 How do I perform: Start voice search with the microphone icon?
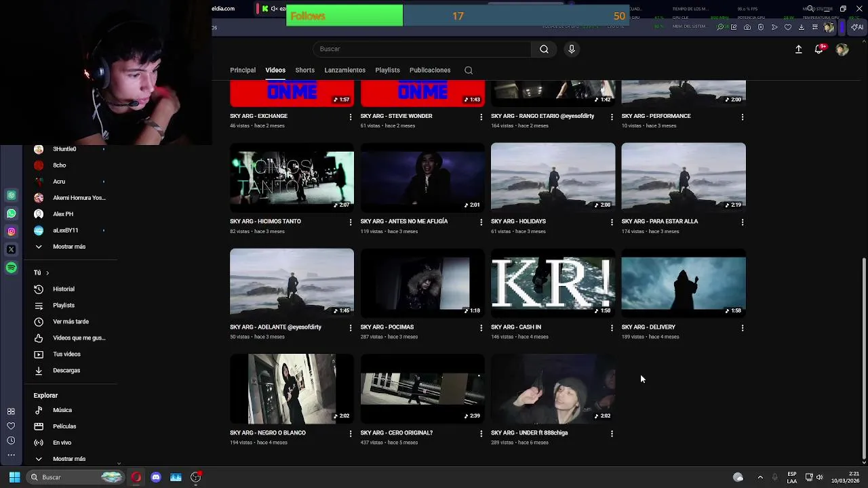click(x=572, y=49)
